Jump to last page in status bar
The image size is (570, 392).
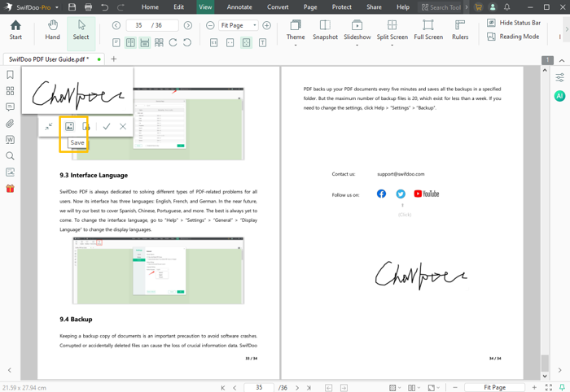[x=309, y=388]
